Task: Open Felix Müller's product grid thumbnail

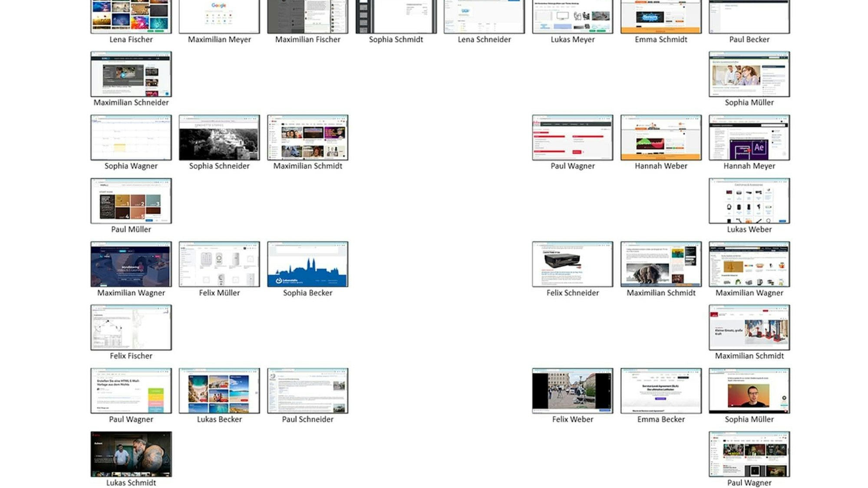Action: [219, 264]
